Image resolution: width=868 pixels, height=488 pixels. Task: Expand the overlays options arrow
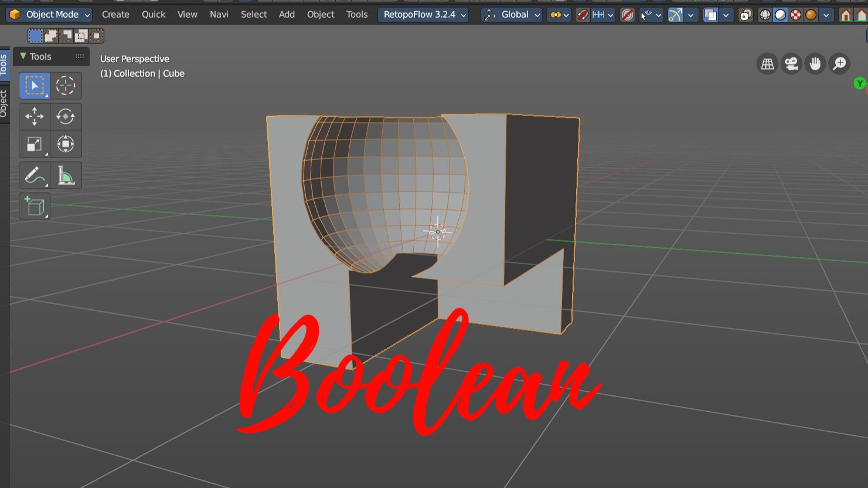pyautogui.click(x=726, y=15)
